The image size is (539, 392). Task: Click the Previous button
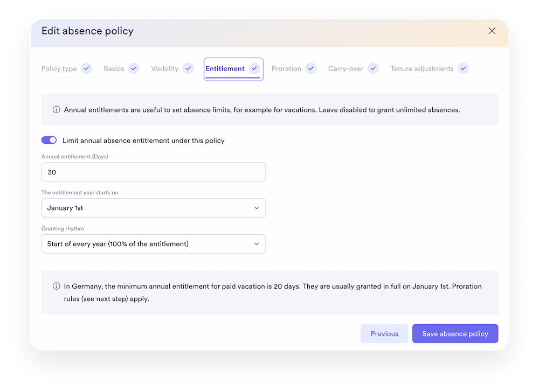pos(384,333)
